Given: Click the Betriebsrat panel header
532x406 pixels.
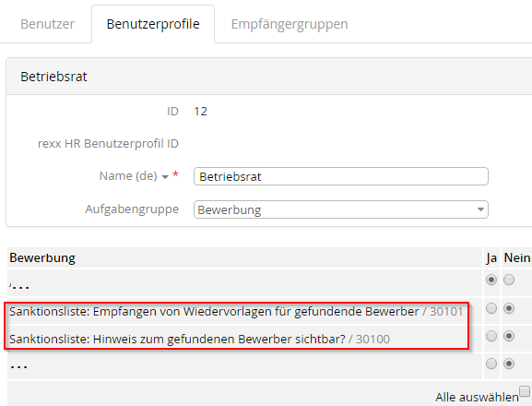Looking at the screenshot, I should click(269, 77).
